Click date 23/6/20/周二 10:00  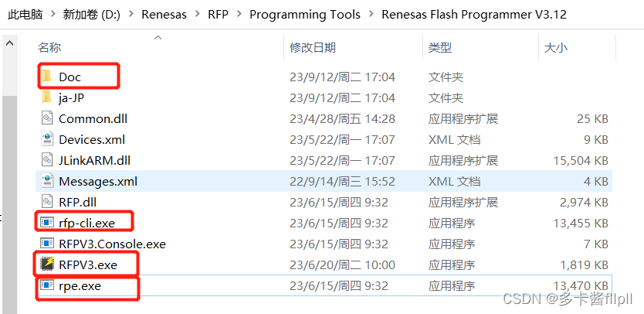tap(342, 265)
